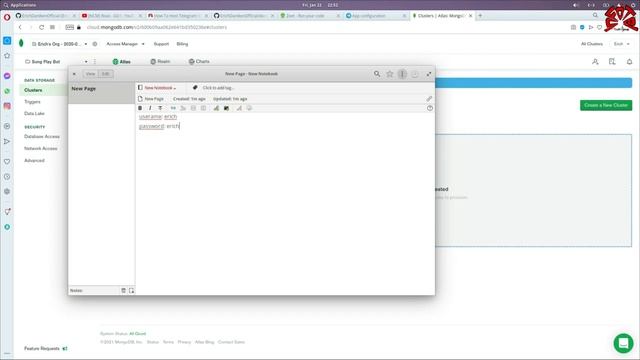Switch notebook to View mode

tap(90, 74)
